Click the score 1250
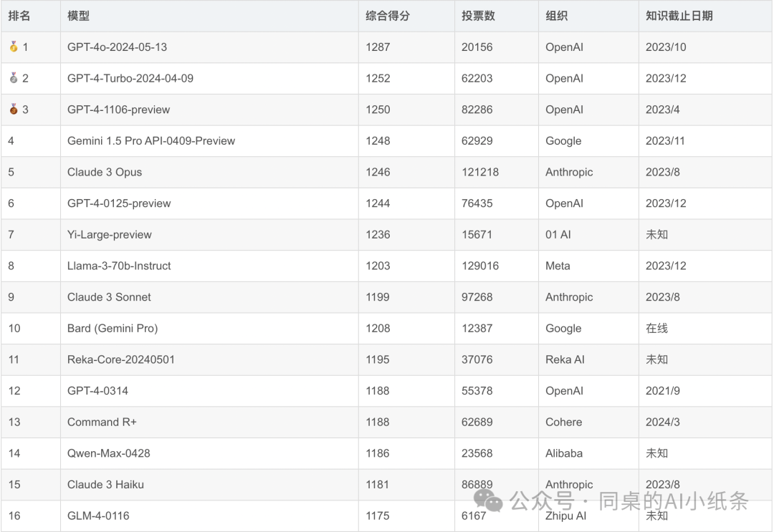The height and width of the screenshot is (532, 774). 378,110
